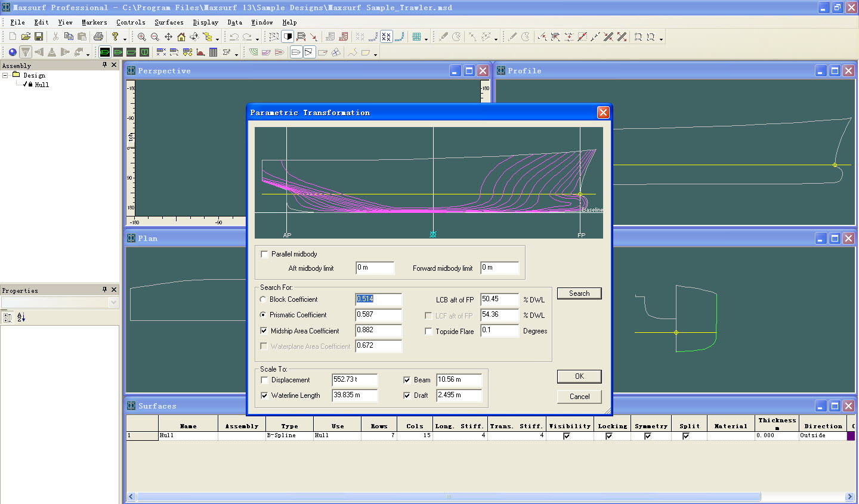This screenshot has width=859, height=504.
Task: Uncheck the Waterline Length checkbox
Action: 264,395
